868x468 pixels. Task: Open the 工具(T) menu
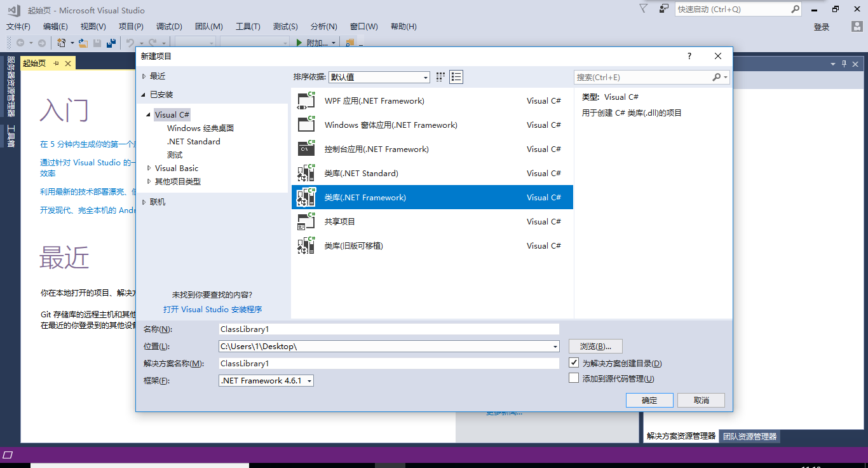tap(248, 27)
